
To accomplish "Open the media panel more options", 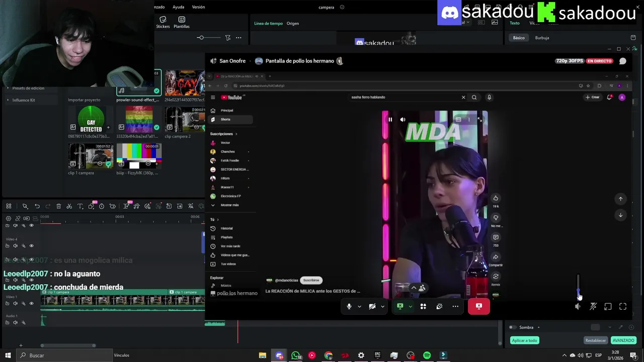I will [x=238, y=38].
